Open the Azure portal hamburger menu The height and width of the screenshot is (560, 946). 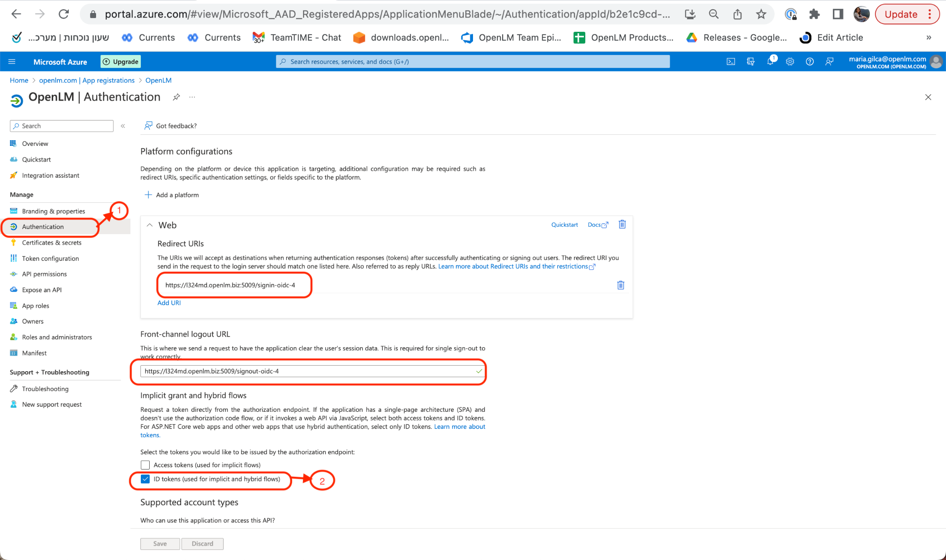pyautogui.click(x=12, y=61)
